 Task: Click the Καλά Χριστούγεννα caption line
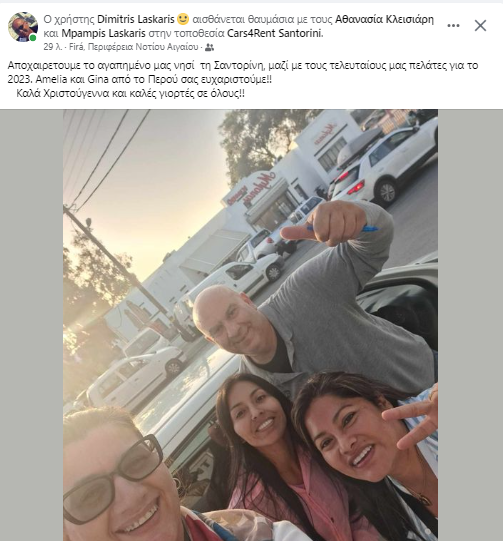click(130, 94)
